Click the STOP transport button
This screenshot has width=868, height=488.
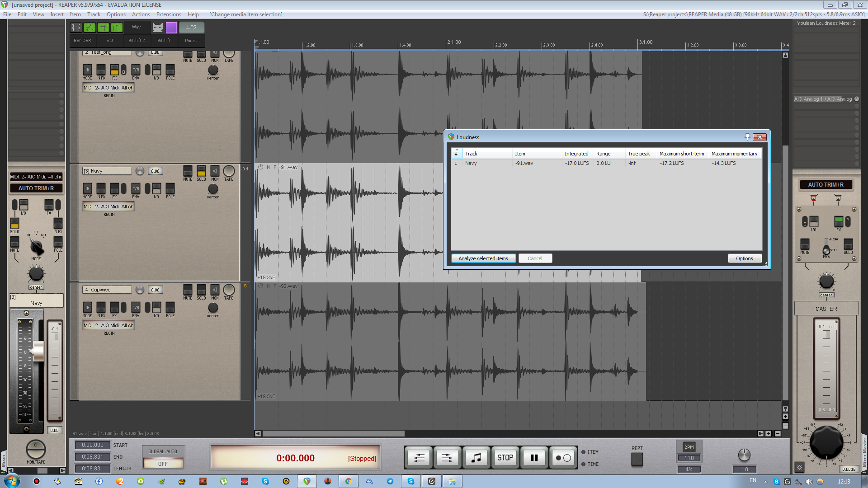505,458
